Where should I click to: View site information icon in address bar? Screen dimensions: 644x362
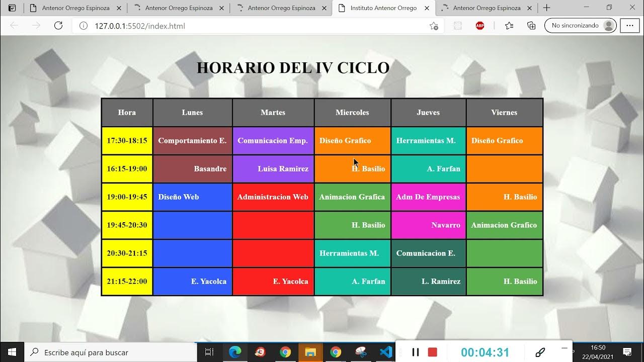tap(84, 26)
